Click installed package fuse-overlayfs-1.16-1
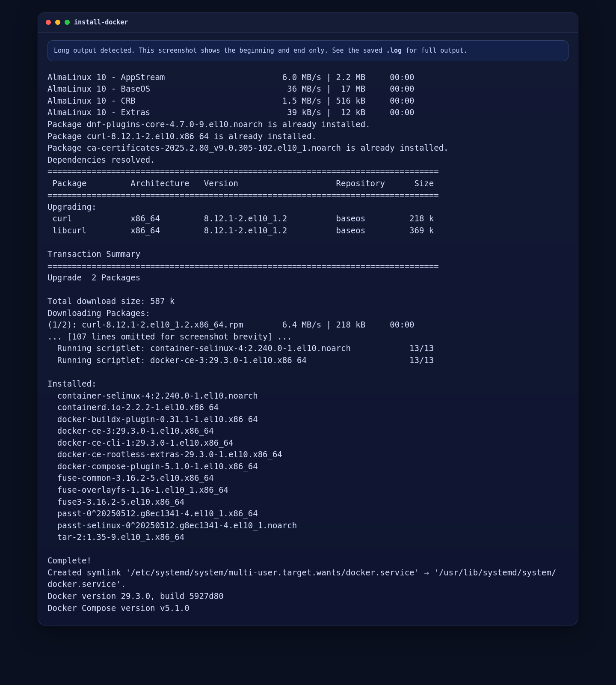This screenshot has height=685, width=616. [x=143, y=490]
